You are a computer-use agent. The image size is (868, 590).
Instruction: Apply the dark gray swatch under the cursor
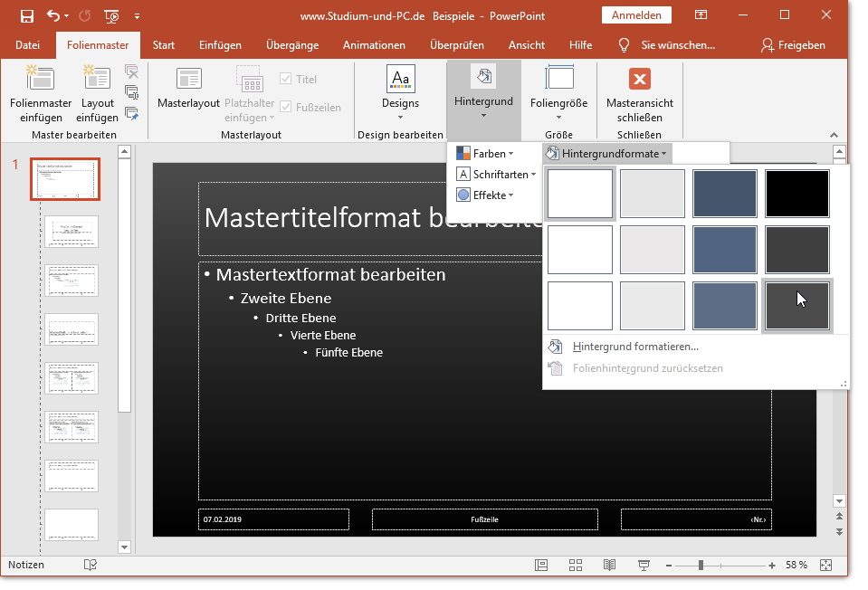point(797,306)
